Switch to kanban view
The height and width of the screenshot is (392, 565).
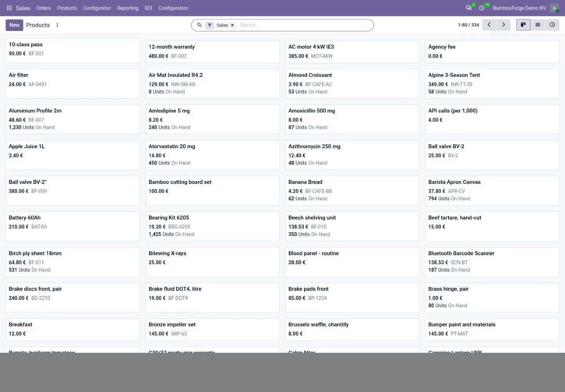click(x=523, y=25)
